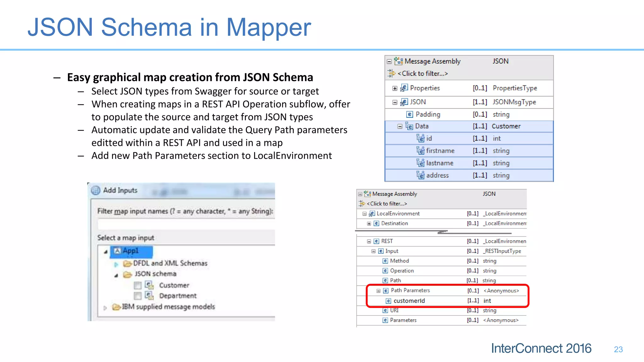Select the 'Customer' type of Data row
This screenshot has height=362, width=644.
point(506,126)
